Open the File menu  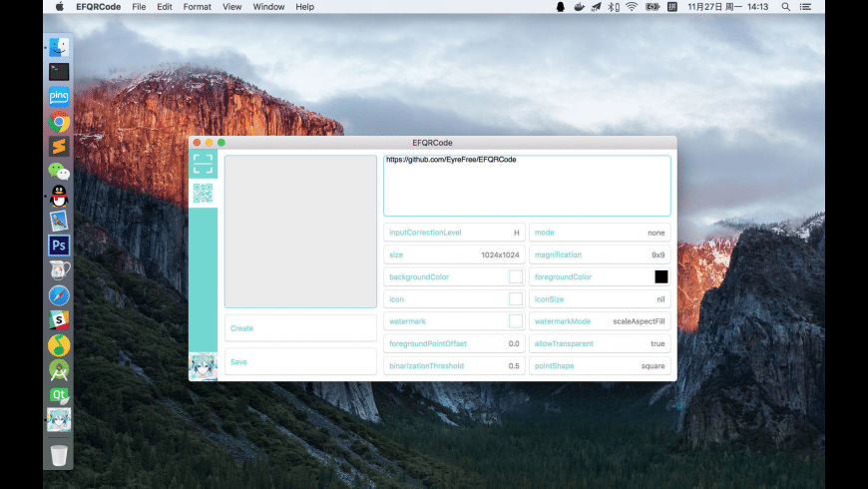coord(139,7)
